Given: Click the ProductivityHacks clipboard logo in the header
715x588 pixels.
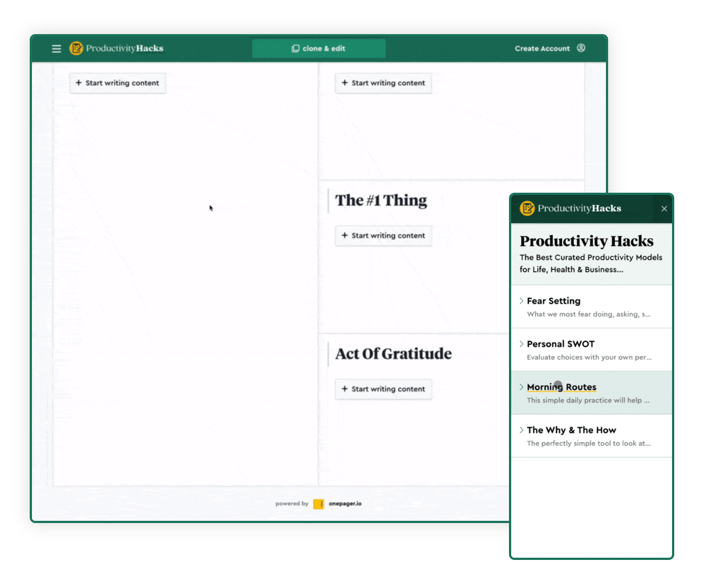Looking at the screenshot, I should [x=76, y=48].
